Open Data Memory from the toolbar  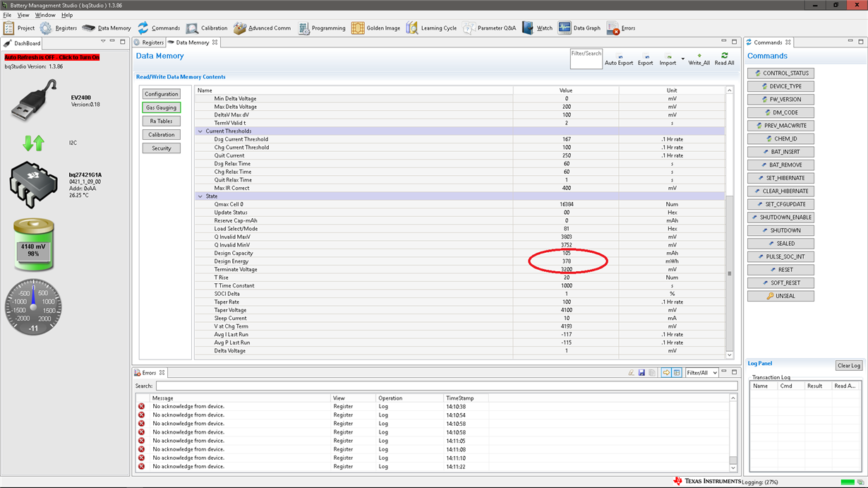pos(107,28)
